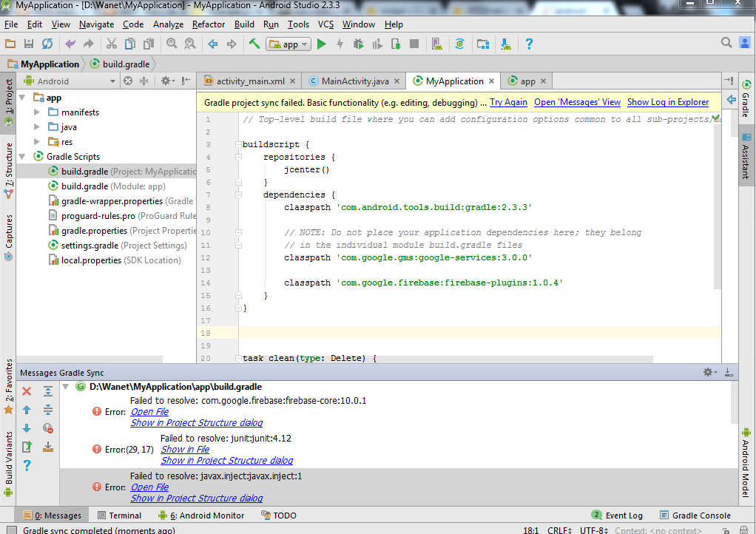The width and height of the screenshot is (756, 534).
Task: Click the red X close icon in Messages
Action: tap(27, 391)
